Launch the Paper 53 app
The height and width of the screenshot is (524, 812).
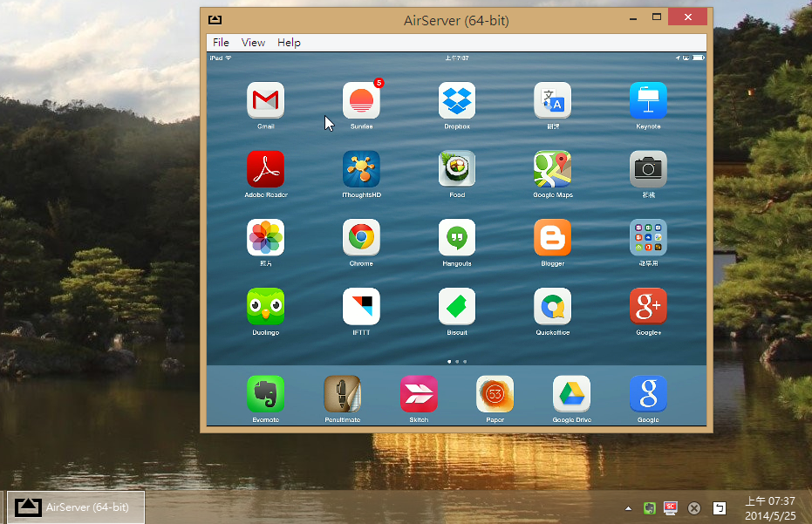495,394
